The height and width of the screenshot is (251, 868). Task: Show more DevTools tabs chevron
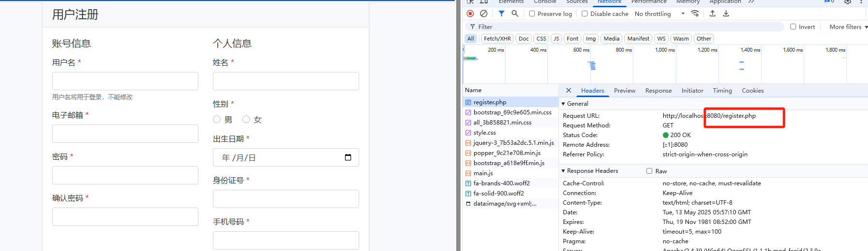tap(751, 1)
